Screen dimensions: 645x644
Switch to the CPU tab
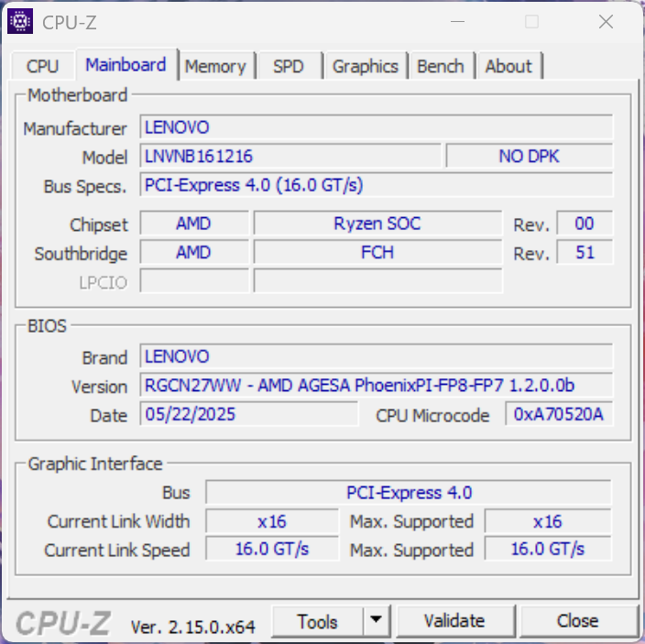[43, 66]
